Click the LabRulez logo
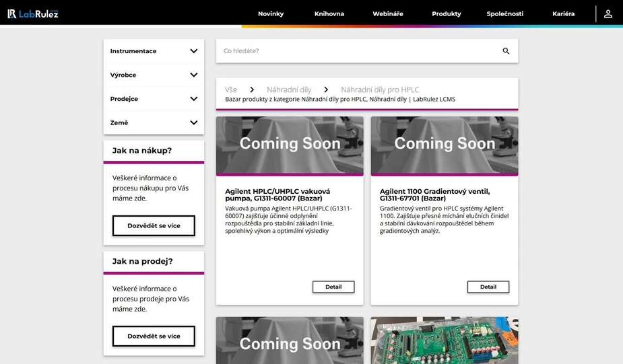The image size is (623, 364). click(33, 13)
